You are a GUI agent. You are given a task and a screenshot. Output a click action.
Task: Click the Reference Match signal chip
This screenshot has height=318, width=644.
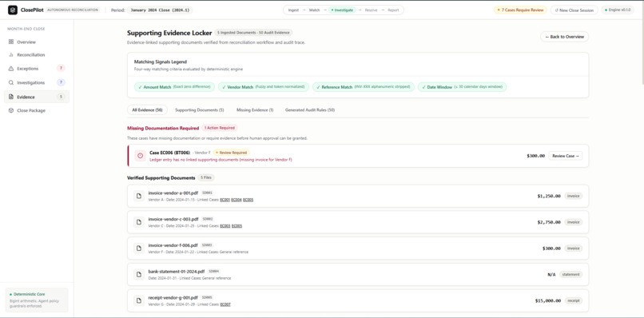pyautogui.click(x=363, y=87)
